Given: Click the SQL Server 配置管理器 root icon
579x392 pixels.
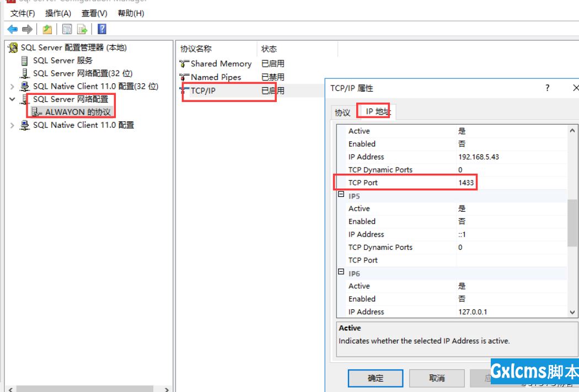Looking at the screenshot, I should 13,47.
